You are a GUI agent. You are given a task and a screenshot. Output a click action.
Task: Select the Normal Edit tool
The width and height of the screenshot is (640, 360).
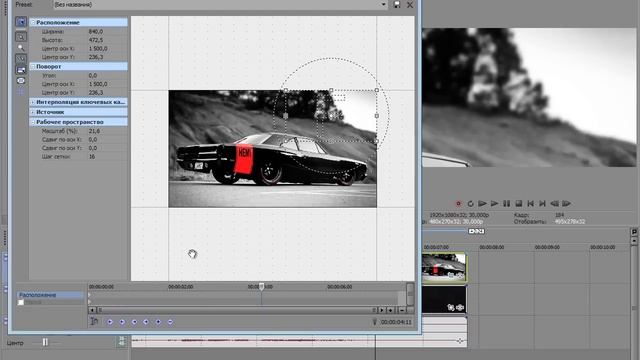tap(21, 37)
